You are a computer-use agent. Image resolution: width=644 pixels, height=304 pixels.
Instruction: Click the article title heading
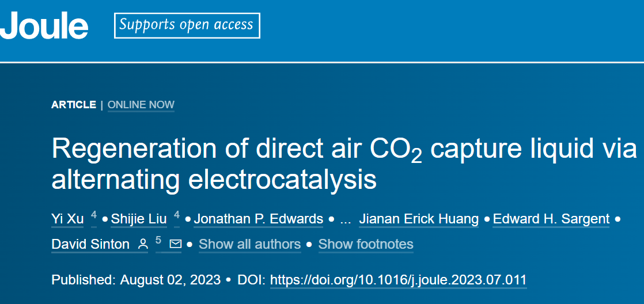[x=344, y=164]
